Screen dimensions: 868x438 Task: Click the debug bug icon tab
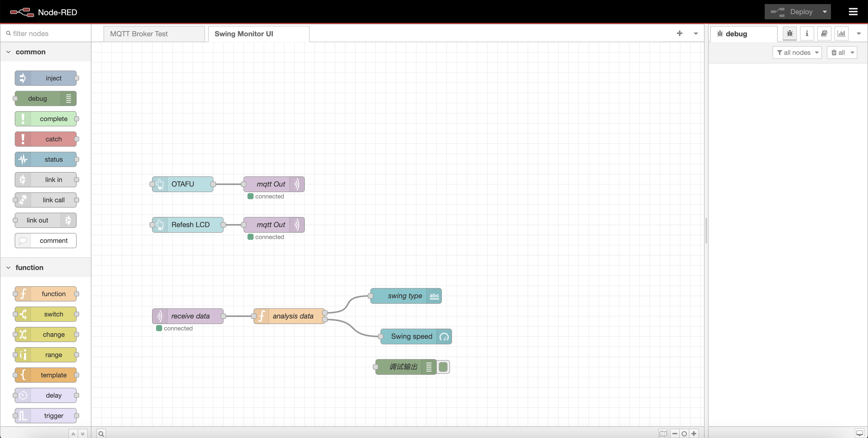tap(790, 33)
